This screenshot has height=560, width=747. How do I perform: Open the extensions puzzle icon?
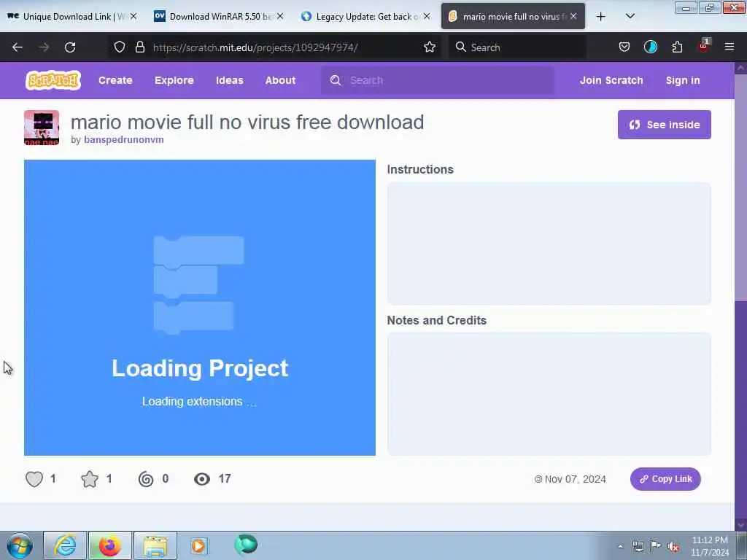pos(677,47)
